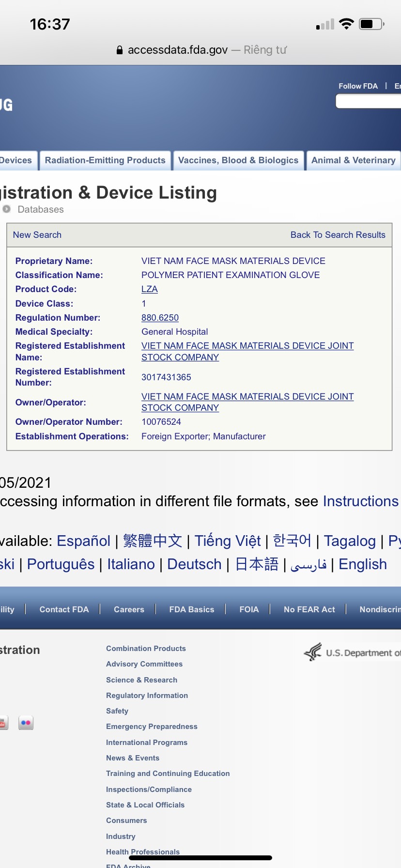The height and width of the screenshot is (868, 401).
Task: Select 日本語 language link
Action: pos(257,564)
